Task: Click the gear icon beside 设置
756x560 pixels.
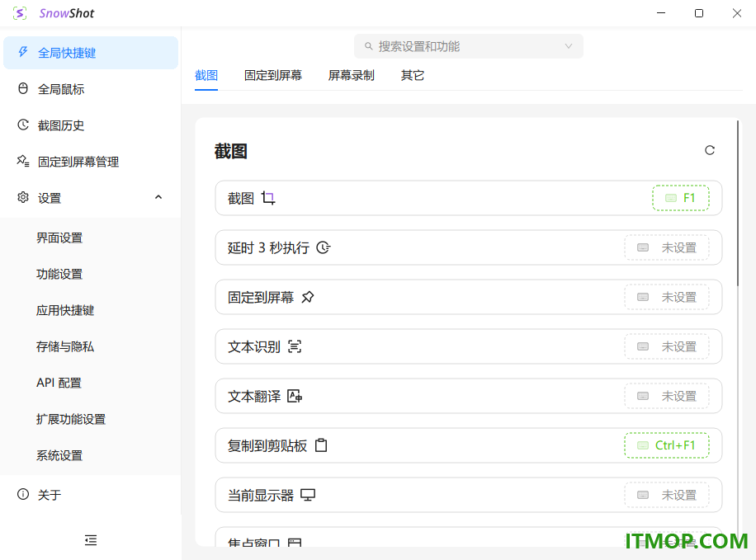Action: (x=22, y=197)
